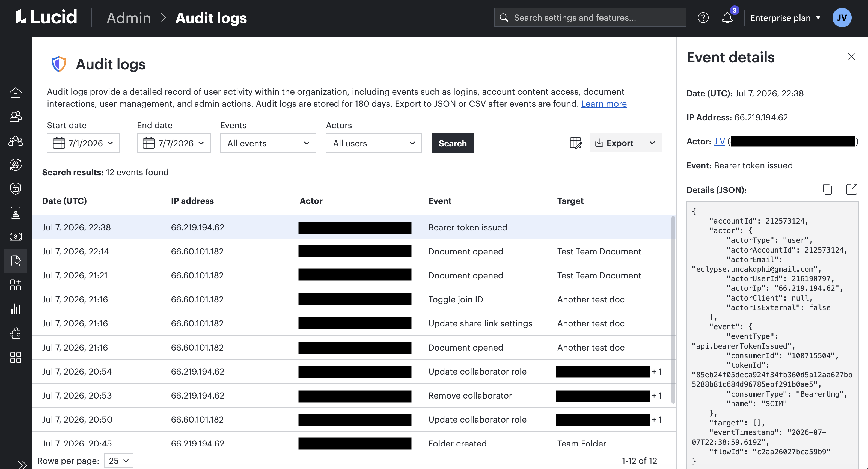Open the puzzle-piece integrations icon
The height and width of the screenshot is (469, 868).
pos(16,334)
